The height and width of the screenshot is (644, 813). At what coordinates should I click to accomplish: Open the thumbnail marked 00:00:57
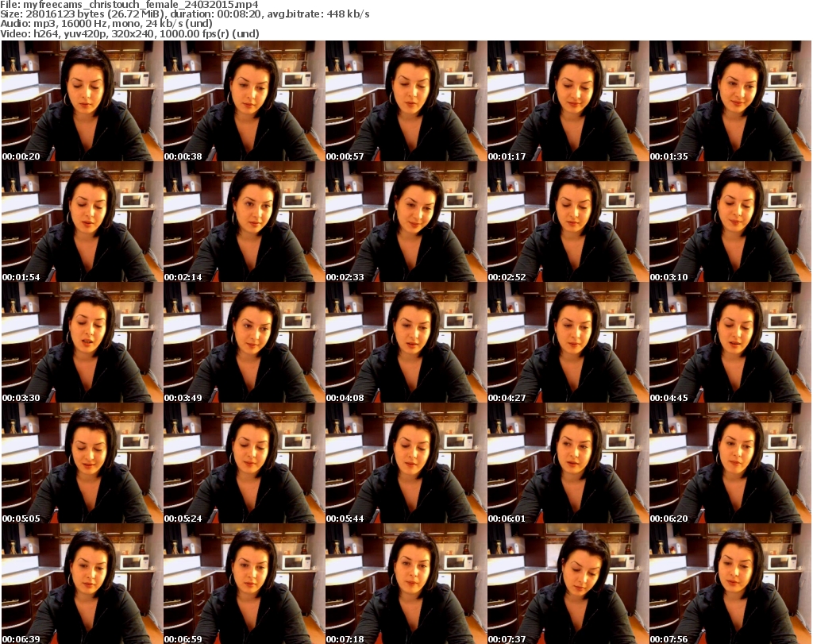click(x=405, y=102)
